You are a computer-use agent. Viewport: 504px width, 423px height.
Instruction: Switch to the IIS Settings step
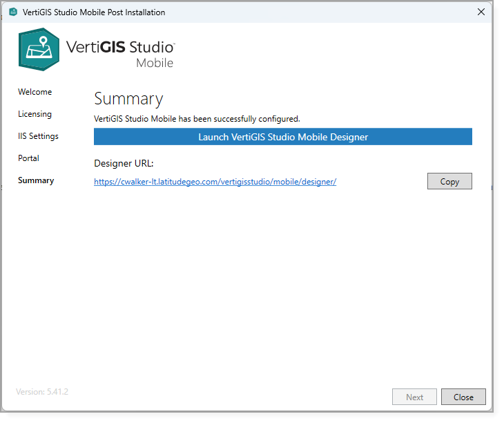click(38, 136)
